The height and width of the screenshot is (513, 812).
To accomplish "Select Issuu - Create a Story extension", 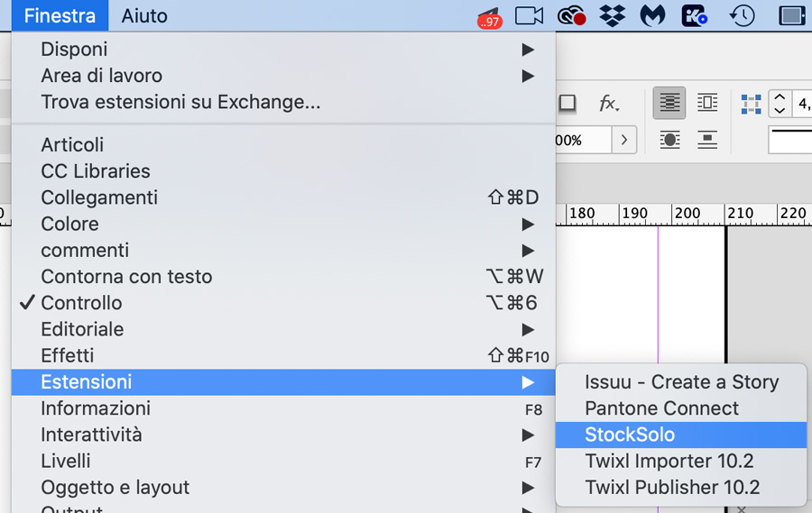I will (681, 382).
